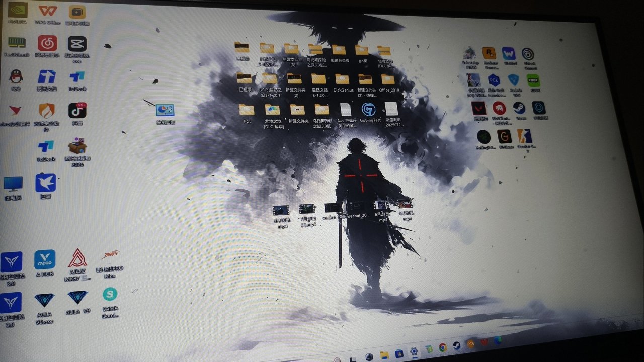Launch the blue bird Xunlei icon
This screenshot has width=644, height=362.
[45, 183]
